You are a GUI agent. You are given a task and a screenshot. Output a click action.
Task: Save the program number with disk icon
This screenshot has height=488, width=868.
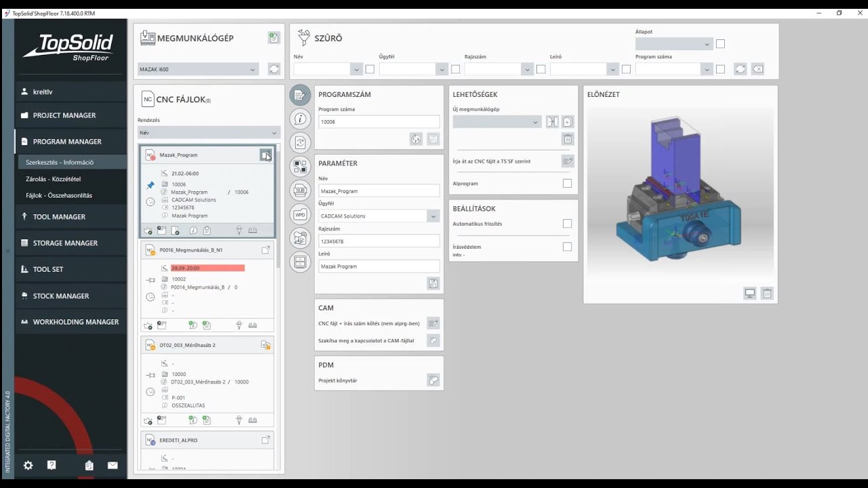pos(433,139)
